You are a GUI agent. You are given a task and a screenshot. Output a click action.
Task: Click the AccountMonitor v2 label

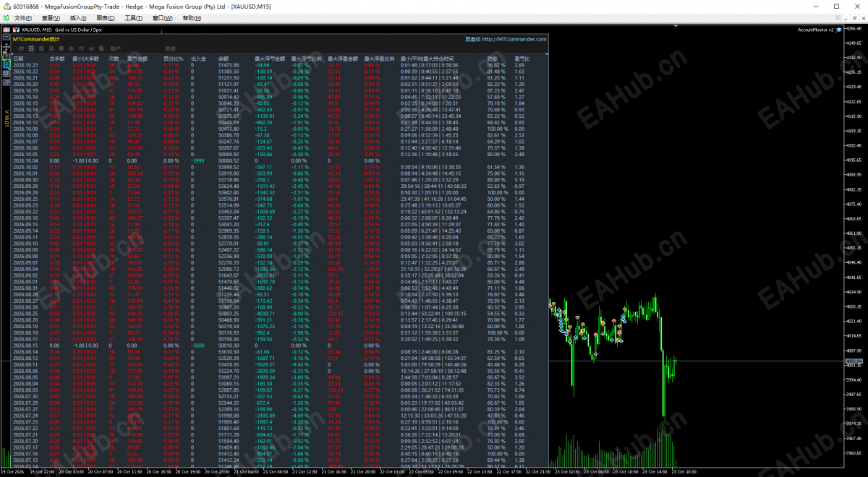(x=815, y=30)
